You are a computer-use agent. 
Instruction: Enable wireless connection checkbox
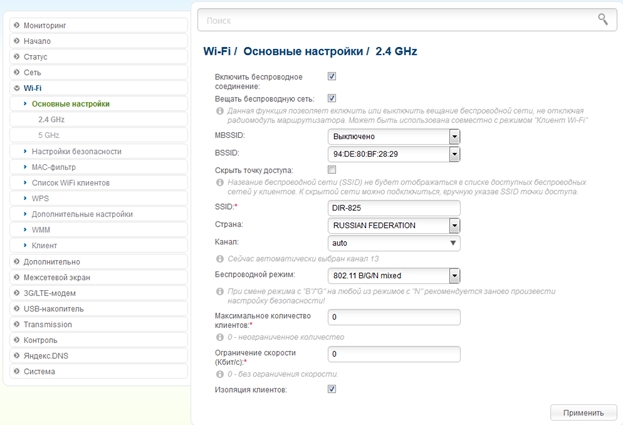coord(332,76)
